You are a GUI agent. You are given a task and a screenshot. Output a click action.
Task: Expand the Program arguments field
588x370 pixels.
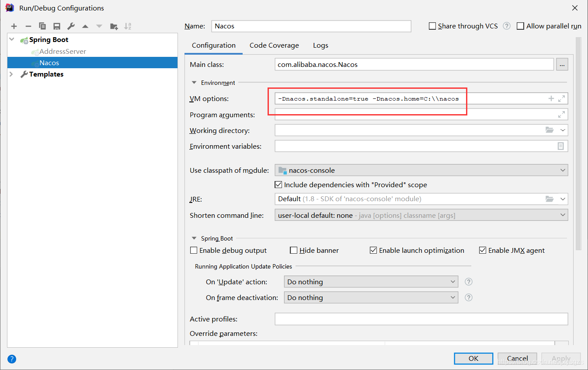pos(562,115)
